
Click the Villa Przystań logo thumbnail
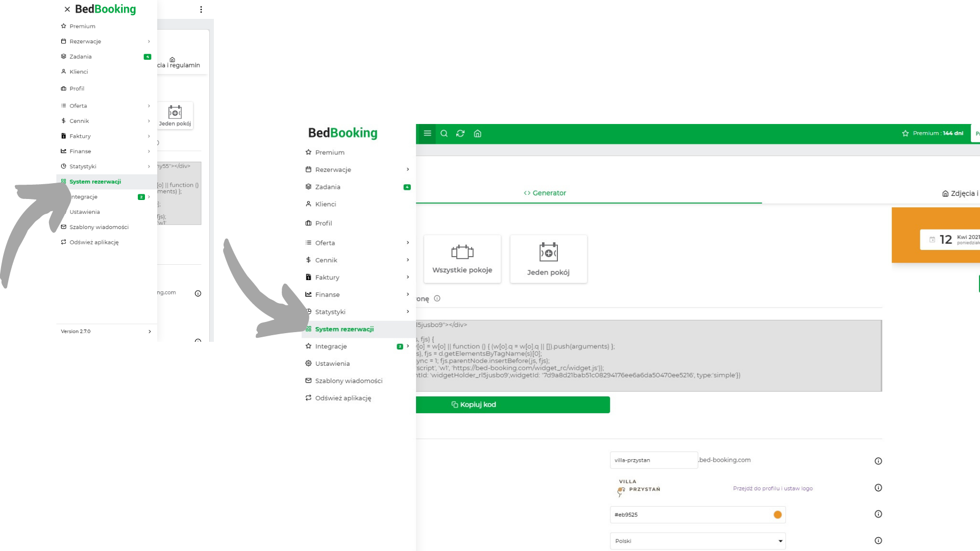point(639,488)
